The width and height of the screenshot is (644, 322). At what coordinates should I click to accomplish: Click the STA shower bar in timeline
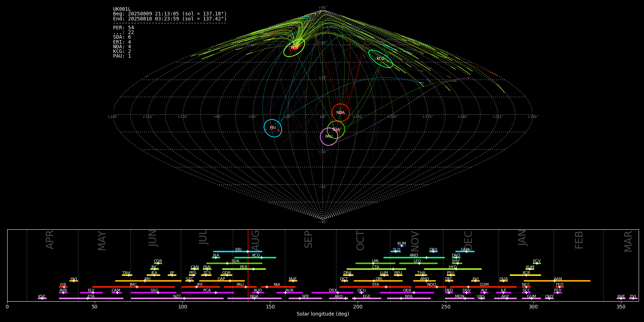coord(376,287)
